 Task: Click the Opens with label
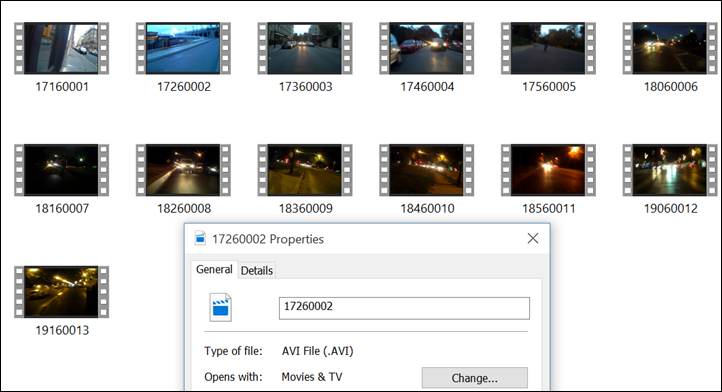pos(233,377)
